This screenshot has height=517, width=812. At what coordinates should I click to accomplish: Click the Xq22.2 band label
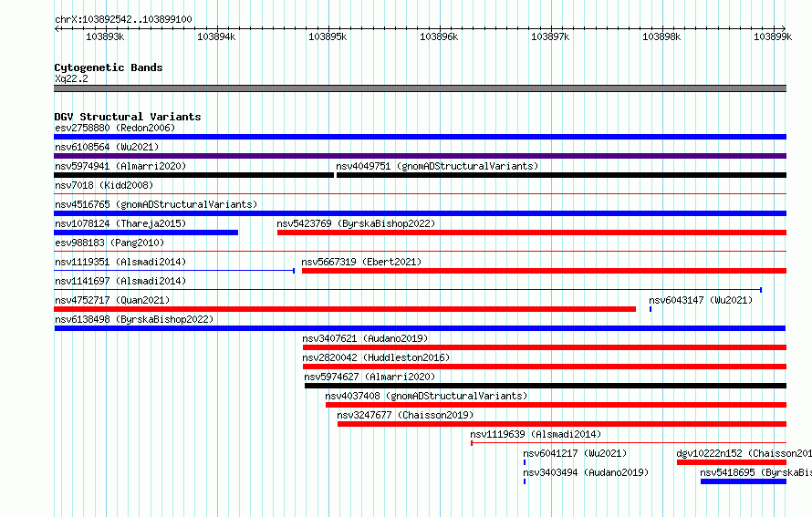(x=71, y=78)
